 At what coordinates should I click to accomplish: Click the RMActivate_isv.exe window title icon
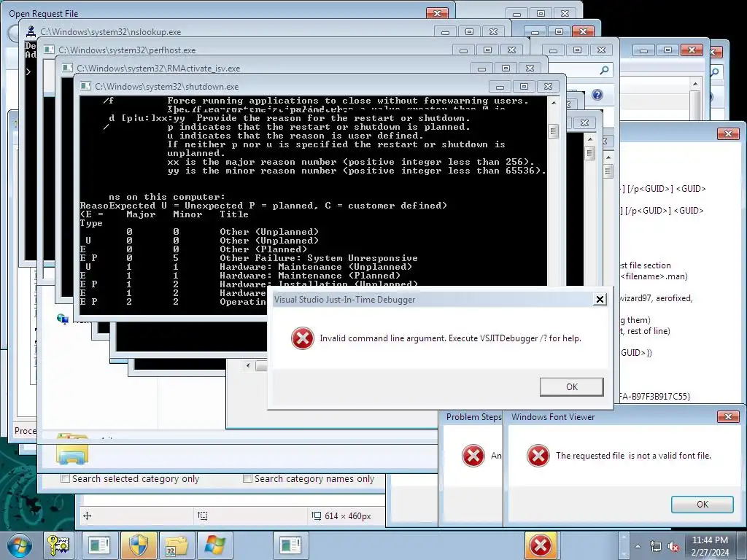click(68, 68)
